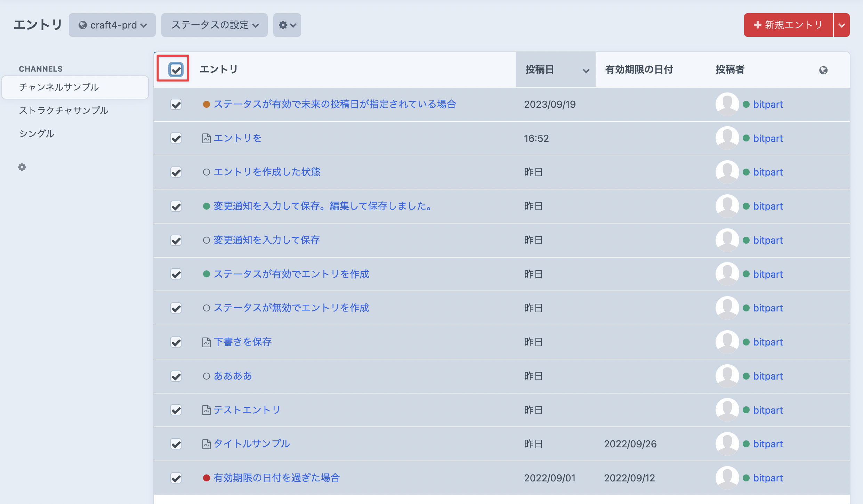Click the globe icon on the craft4-prd selector

point(83,25)
